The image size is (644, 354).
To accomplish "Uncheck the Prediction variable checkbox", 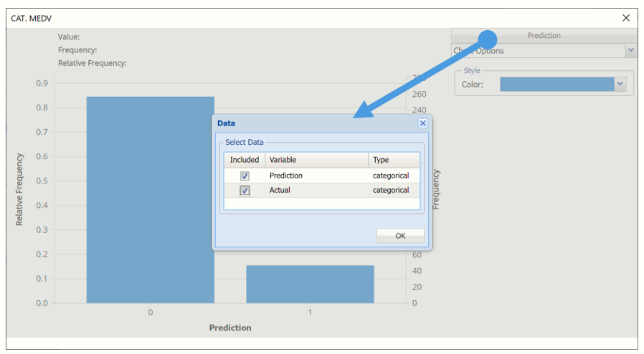I will [245, 176].
